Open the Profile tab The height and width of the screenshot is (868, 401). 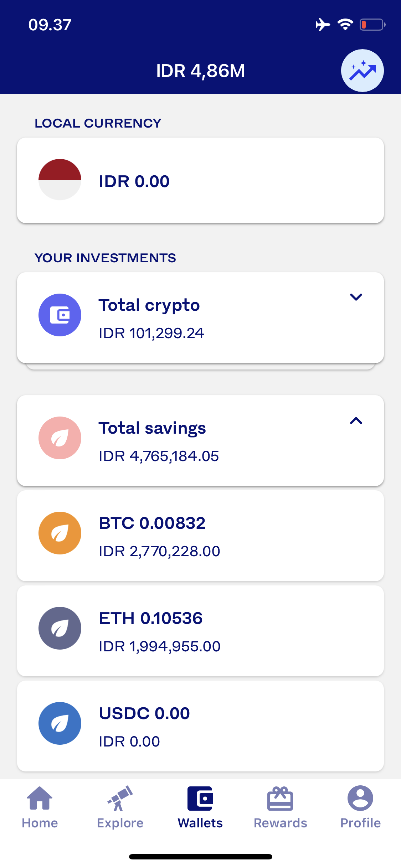[x=360, y=807]
